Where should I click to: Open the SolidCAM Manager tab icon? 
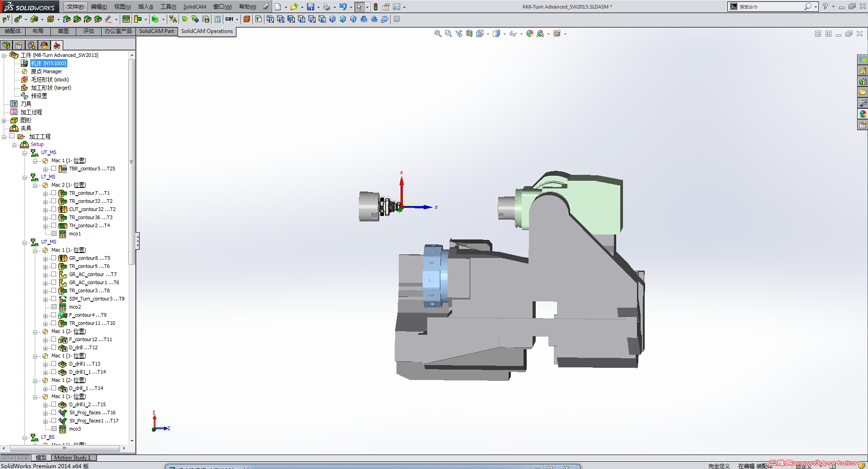(x=57, y=45)
